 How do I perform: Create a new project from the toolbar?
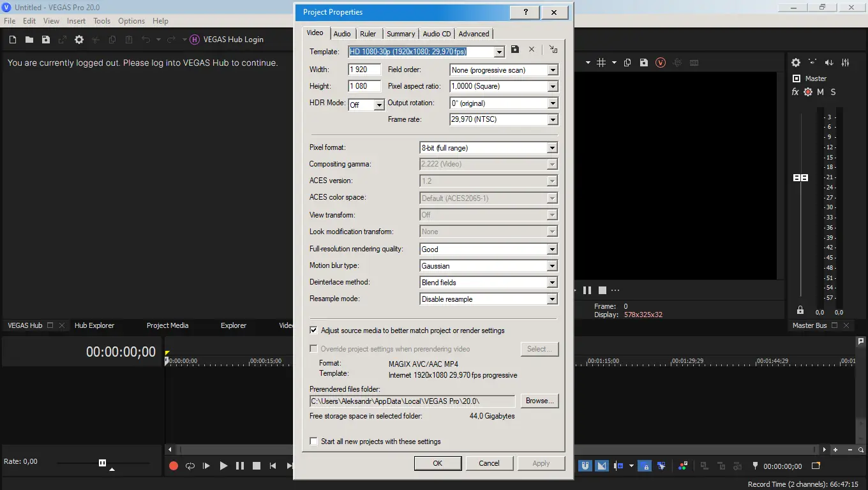(13, 40)
